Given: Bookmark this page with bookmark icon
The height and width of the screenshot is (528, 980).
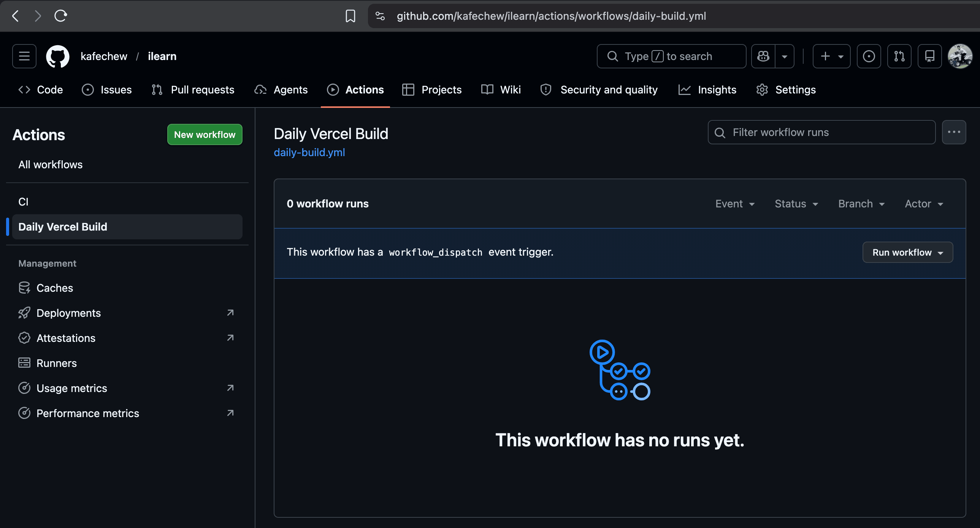Looking at the screenshot, I should (x=350, y=16).
